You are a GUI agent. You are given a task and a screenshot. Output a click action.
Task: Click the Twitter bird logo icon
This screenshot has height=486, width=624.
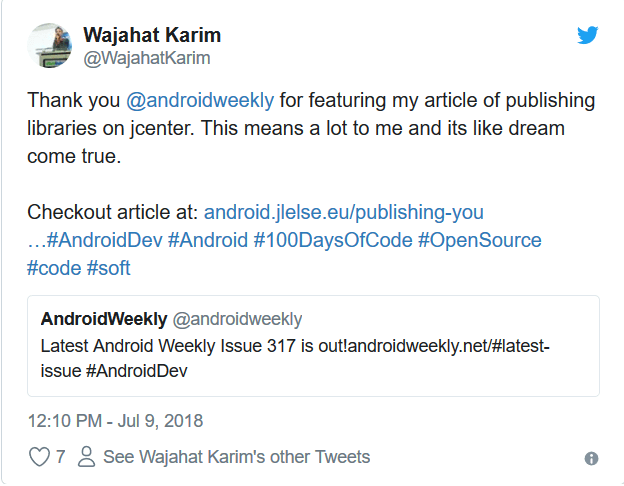click(587, 35)
